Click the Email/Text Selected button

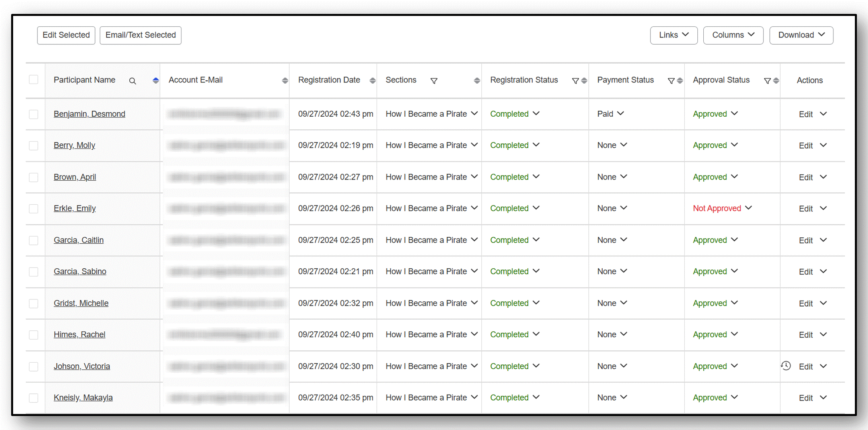click(140, 35)
